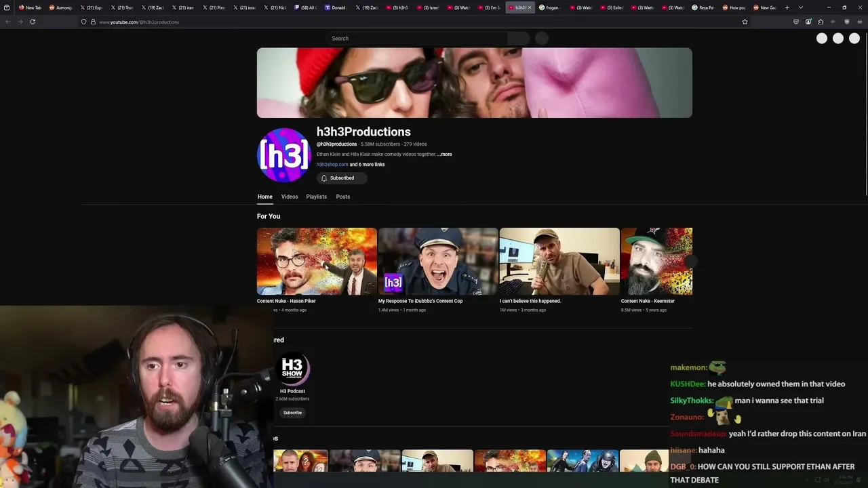This screenshot has height=488, width=868.
Task: Switch to the frogan browser tab
Action: 549,7
